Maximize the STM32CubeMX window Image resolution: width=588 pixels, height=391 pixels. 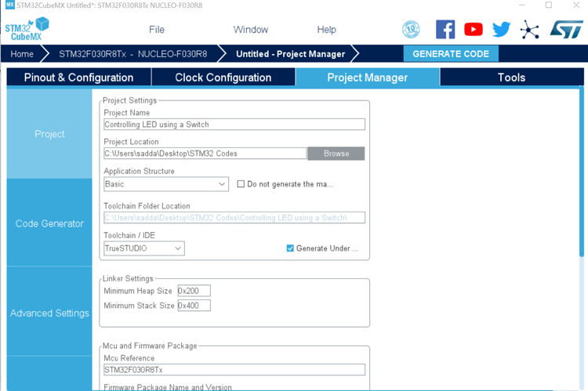(x=549, y=5)
